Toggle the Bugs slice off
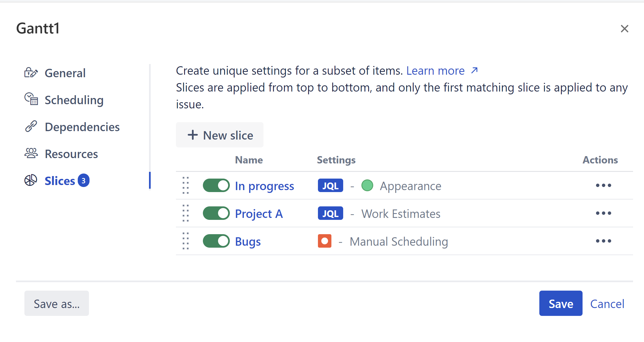The width and height of the screenshot is (644, 342). pos(216,241)
